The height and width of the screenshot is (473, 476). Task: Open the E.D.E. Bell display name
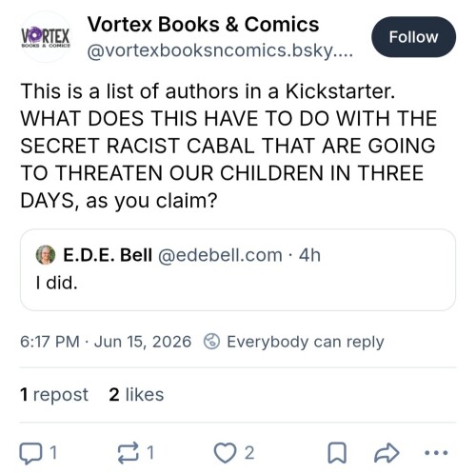point(108,255)
